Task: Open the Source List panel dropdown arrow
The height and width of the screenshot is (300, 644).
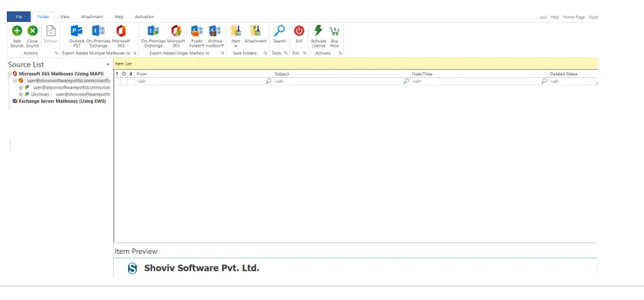Action: pos(108,64)
